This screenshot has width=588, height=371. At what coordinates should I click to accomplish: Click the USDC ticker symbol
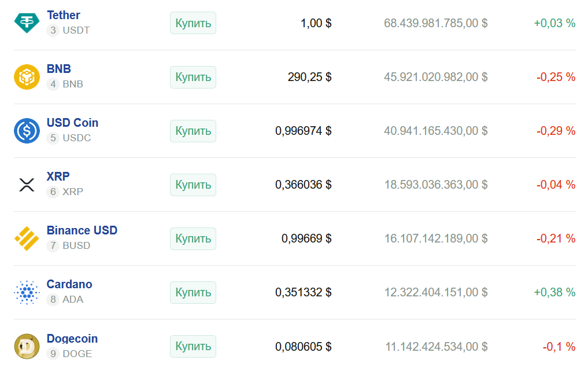pos(76,138)
